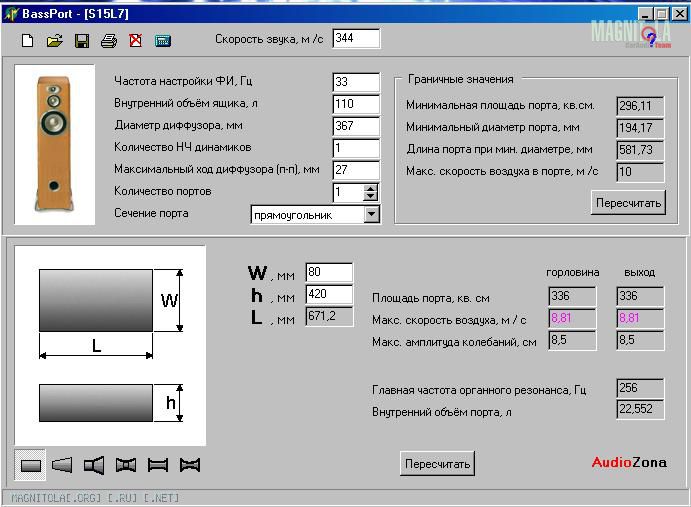Minimize the BassPort window

(645, 14)
